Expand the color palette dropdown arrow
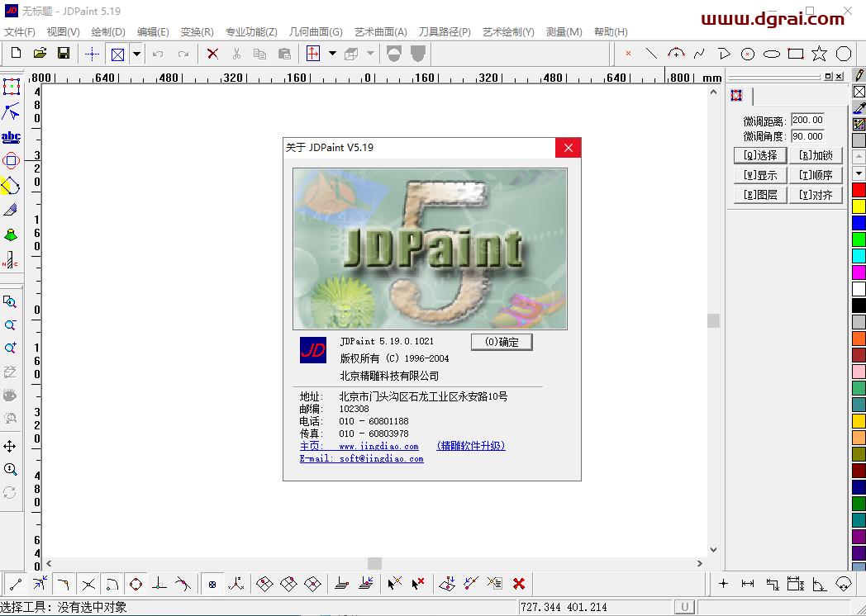866x616 pixels. pos(859,173)
